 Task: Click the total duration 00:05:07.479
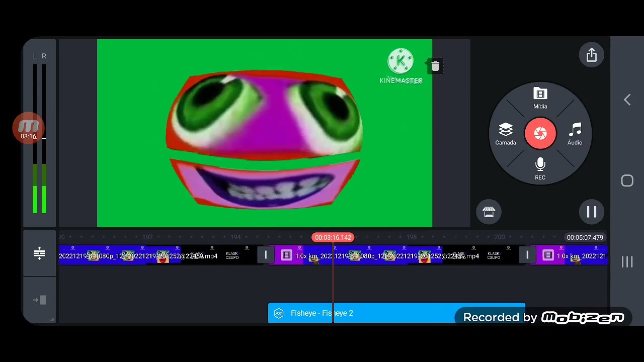(585, 237)
